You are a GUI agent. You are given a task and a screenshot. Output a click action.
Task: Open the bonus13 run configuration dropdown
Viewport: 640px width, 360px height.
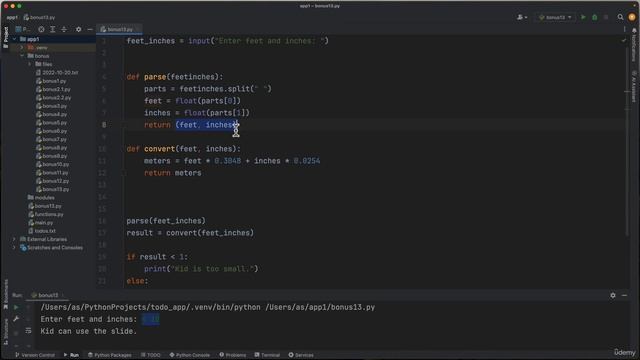[555, 17]
